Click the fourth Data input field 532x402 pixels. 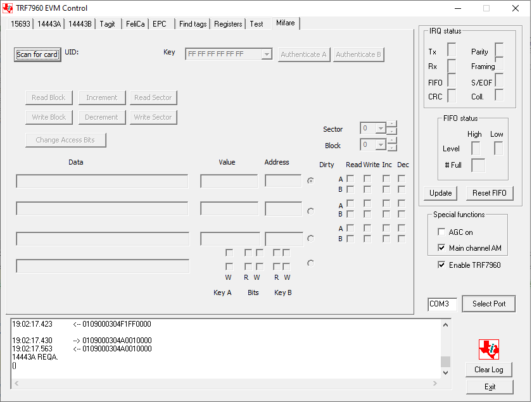(103, 266)
